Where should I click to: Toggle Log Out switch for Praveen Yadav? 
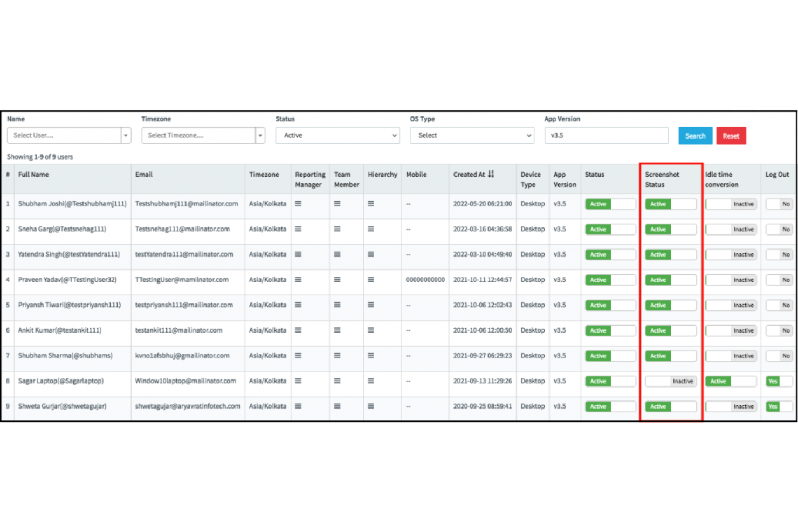tap(779, 280)
